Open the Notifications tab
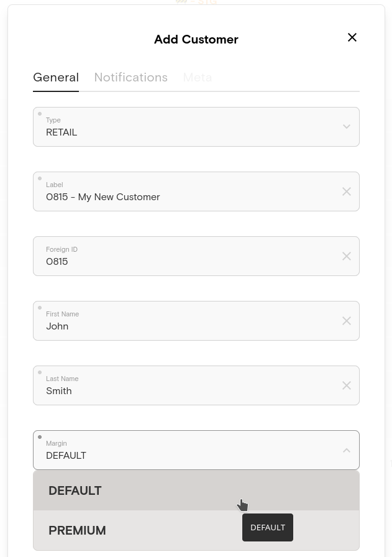 click(x=130, y=77)
